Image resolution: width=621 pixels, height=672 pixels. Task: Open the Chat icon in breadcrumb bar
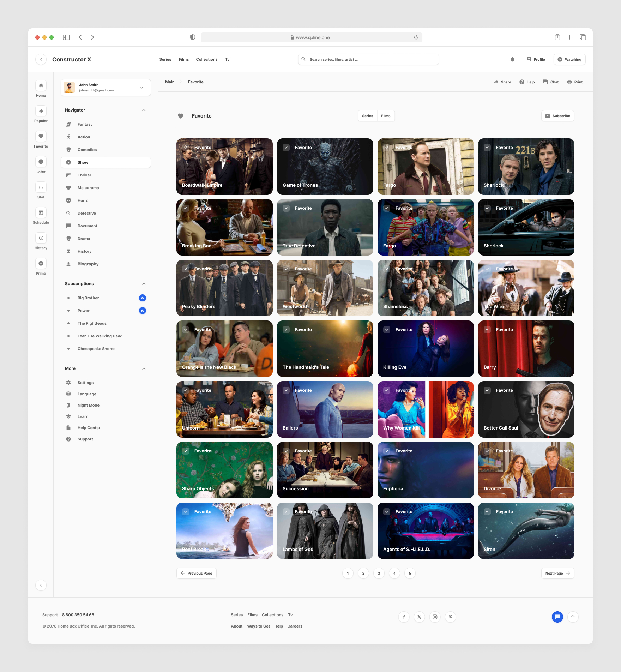point(545,82)
